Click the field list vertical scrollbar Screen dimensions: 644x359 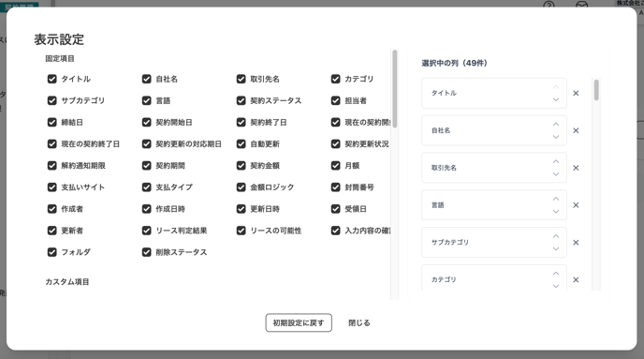click(395, 89)
